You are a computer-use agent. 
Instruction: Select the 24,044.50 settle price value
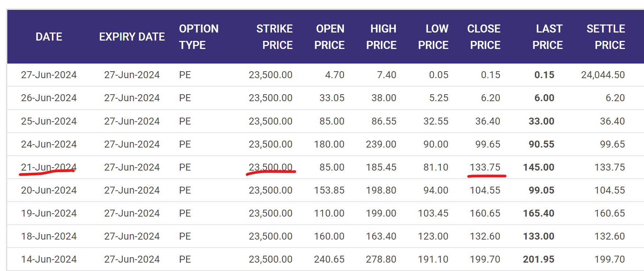[603, 75]
